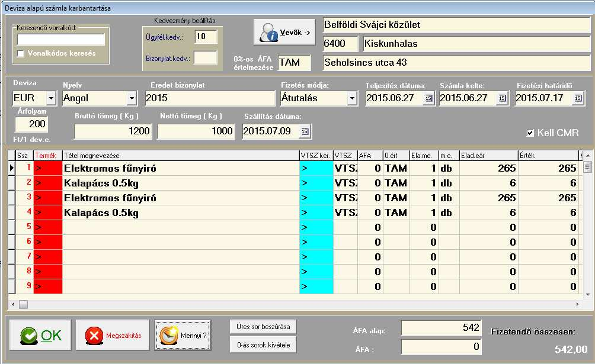The width and height of the screenshot is (595, 364).
Task: Click the ÁFA total field showing 0
Action: click(x=442, y=347)
